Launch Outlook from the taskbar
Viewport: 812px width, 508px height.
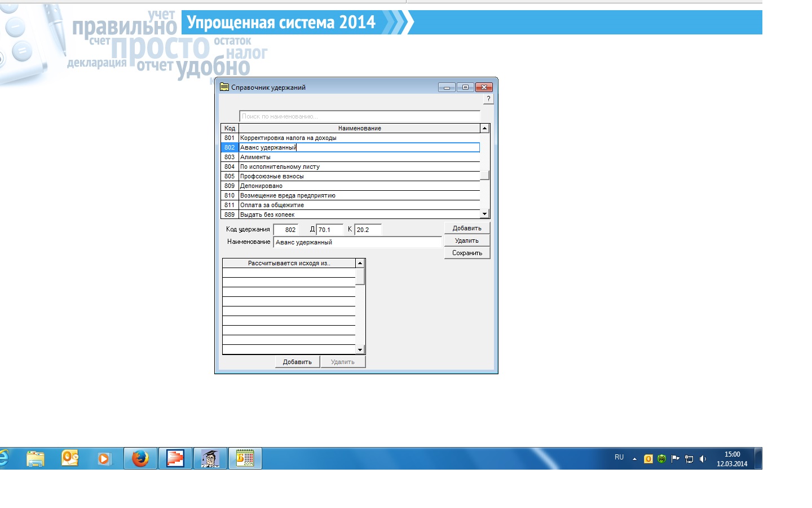[x=70, y=458]
